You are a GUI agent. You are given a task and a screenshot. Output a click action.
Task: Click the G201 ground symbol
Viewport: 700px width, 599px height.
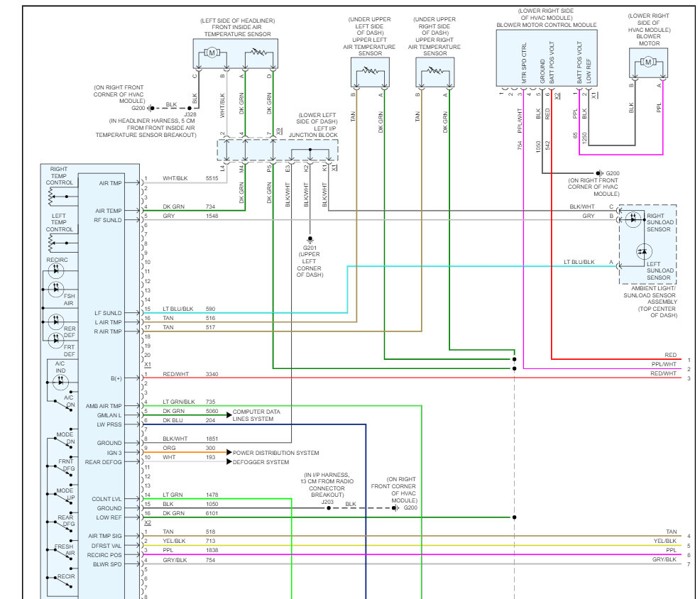pos(310,240)
